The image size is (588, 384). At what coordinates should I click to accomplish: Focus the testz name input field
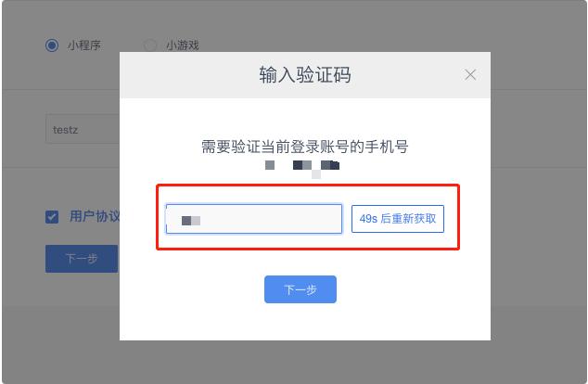83,129
